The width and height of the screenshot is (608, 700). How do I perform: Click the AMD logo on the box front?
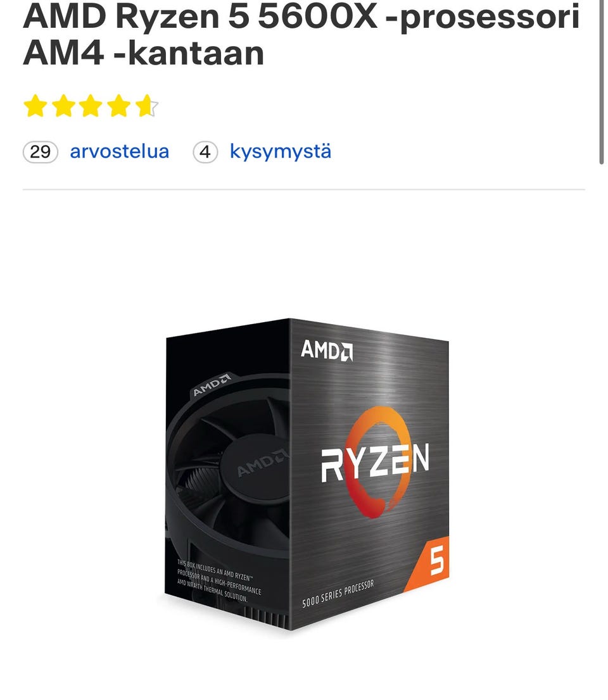327,350
